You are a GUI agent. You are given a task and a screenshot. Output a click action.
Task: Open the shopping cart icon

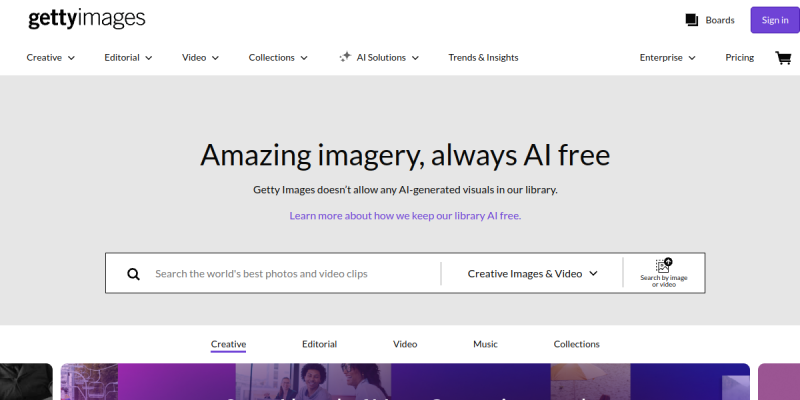[783, 58]
